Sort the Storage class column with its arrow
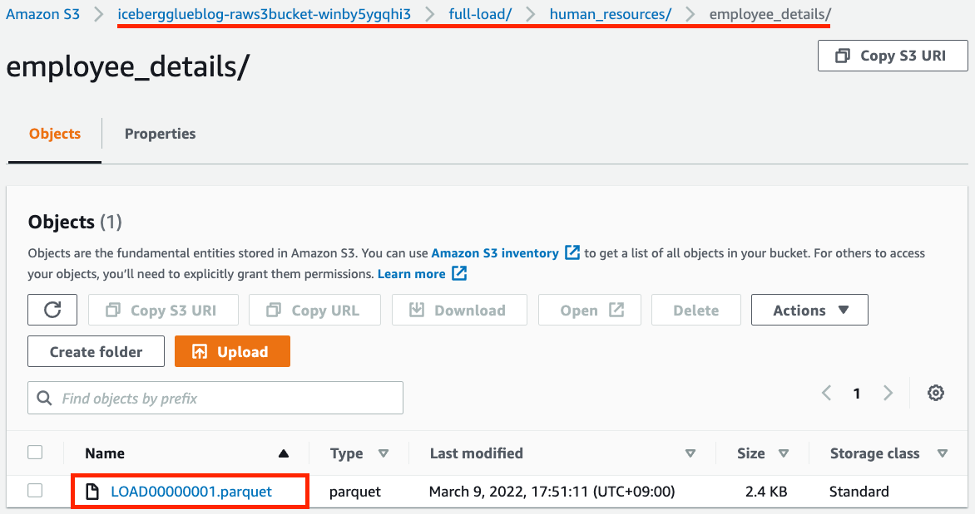The height and width of the screenshot is (514, 977). pyautogui.click(x=942, y=454)
